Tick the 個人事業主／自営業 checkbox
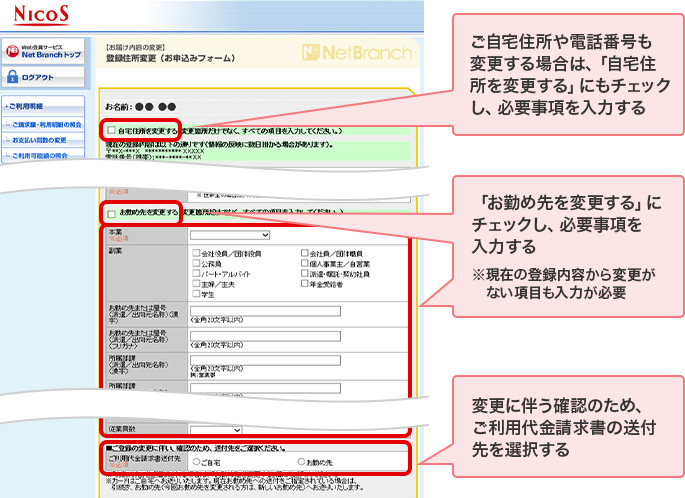This screenshot has width=685, height=498. point(305,264)
